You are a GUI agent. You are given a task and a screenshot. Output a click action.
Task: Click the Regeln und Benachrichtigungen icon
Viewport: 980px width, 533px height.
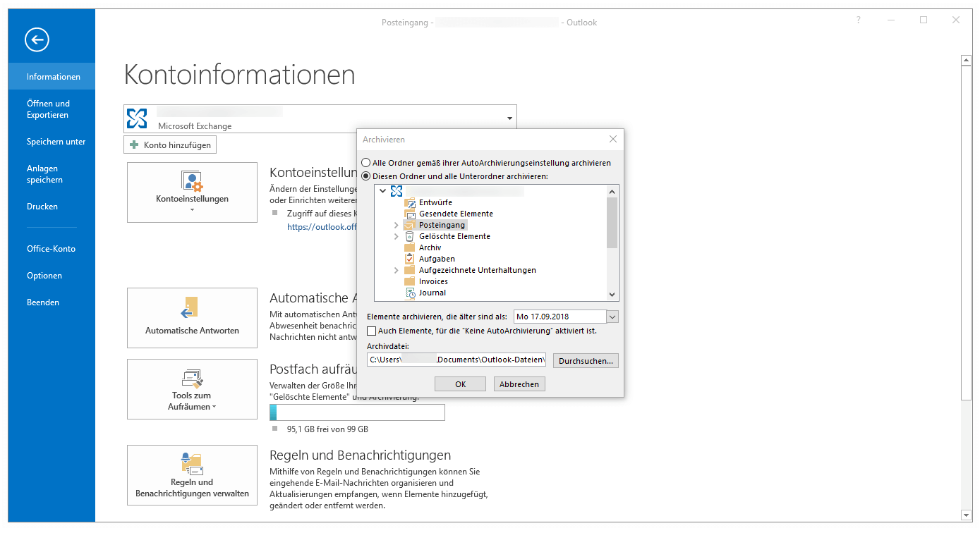(191, 464)
